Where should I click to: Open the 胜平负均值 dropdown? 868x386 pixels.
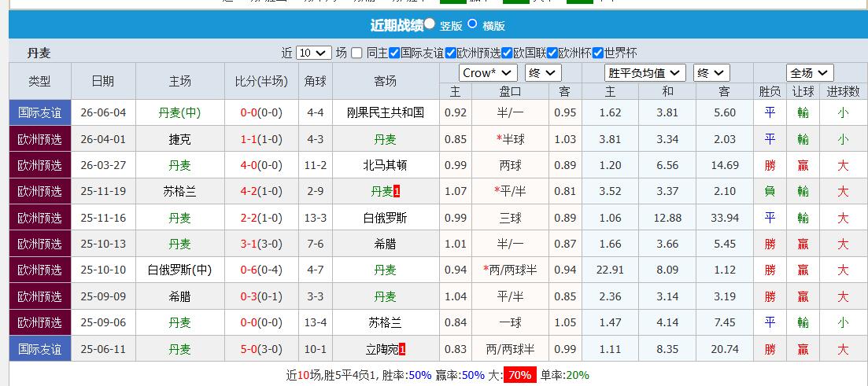click(x=645, y=73)
